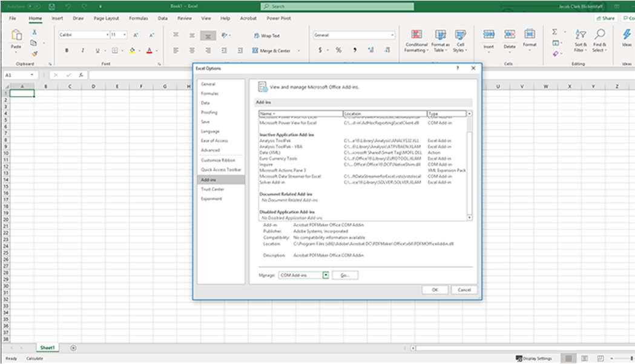635x364 pixels.
Task: Click the Decrease Indent icon
Action: pyautogui.click(x=225, y=51)
